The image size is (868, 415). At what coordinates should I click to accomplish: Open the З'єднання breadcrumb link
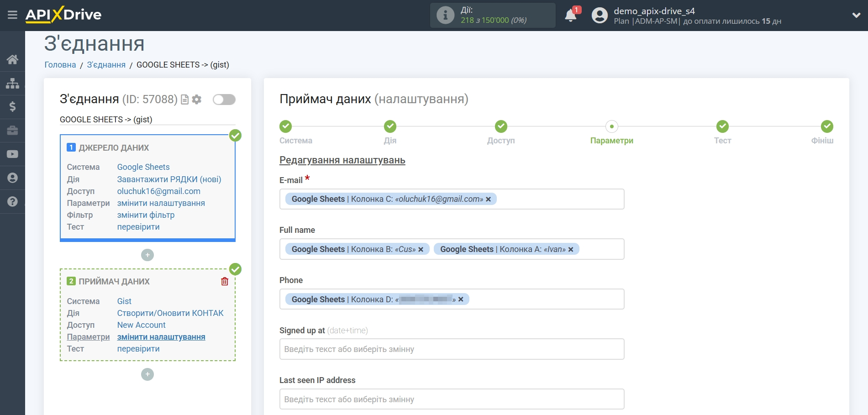[x=106, y=65]
